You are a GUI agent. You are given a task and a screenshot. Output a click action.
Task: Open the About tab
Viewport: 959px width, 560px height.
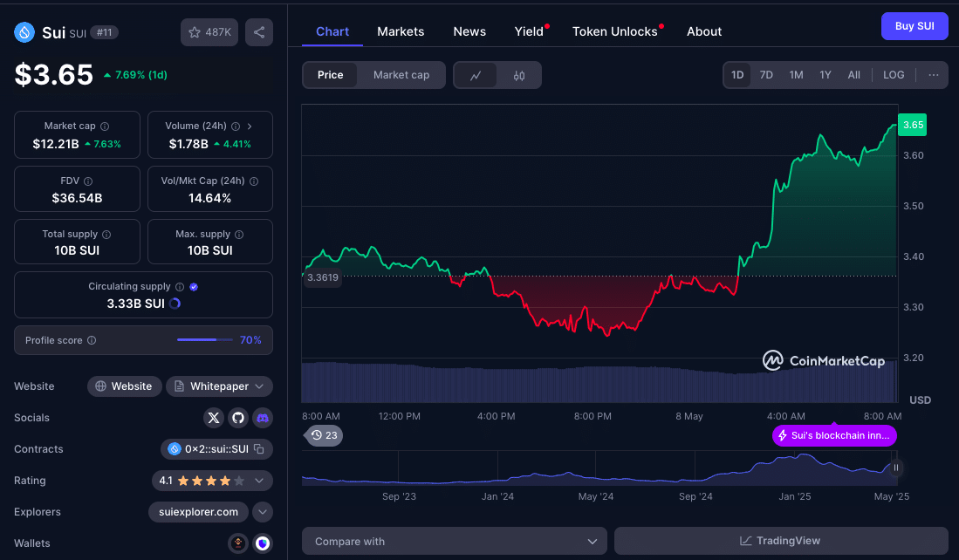[704, 31]
